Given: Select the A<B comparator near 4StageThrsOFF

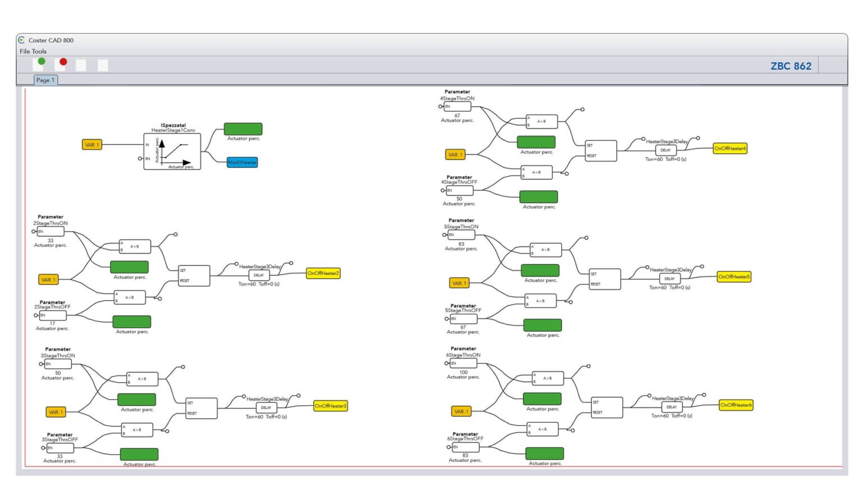Looking at the screenshot, I should [537, 172].
